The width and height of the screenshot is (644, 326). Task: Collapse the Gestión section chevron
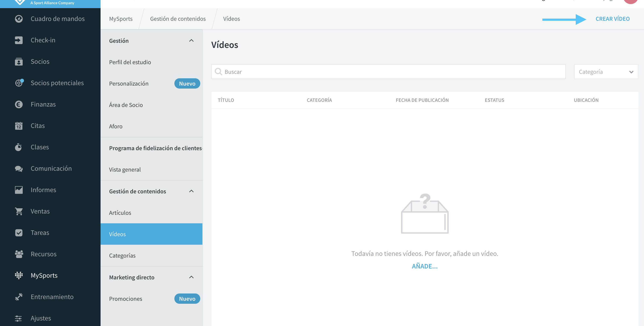click(191, 40)
